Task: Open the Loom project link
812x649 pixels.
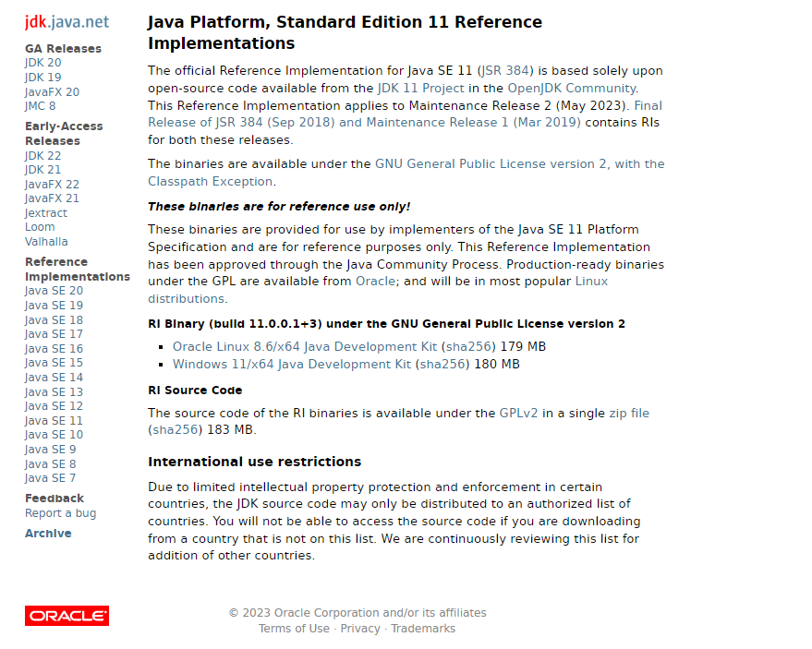Action: (40, 227)
